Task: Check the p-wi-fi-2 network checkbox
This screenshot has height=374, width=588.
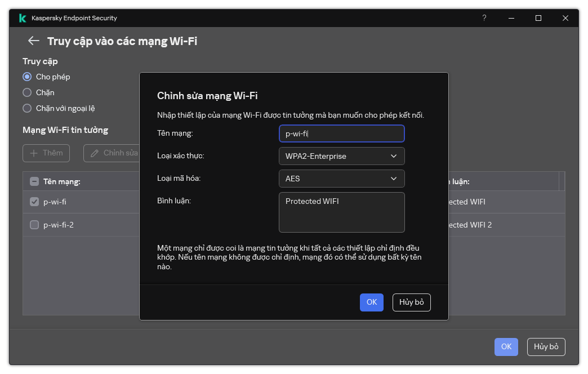Action: coord(34,225)
